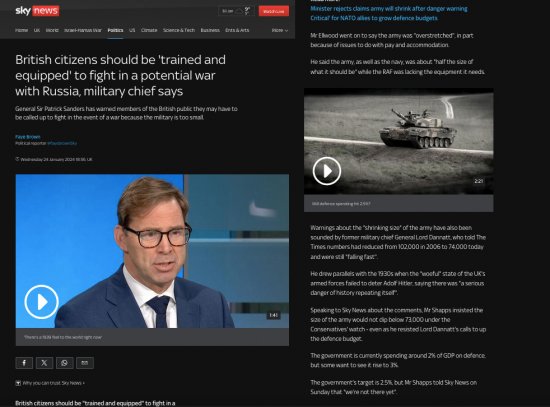Image resolution: width=550 pixels, height=407 pixels.
Task: Open the reporter's Twitter handle link
Action: [62, 143]
